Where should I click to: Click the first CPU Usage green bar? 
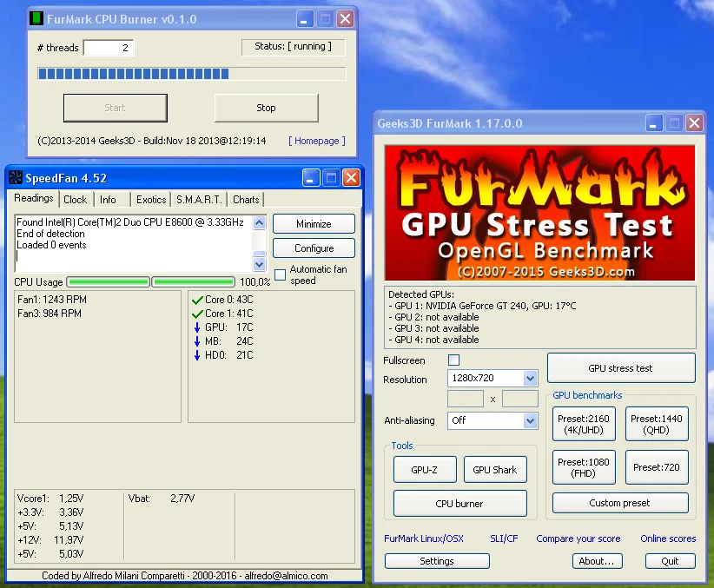[x=109, y=282]
